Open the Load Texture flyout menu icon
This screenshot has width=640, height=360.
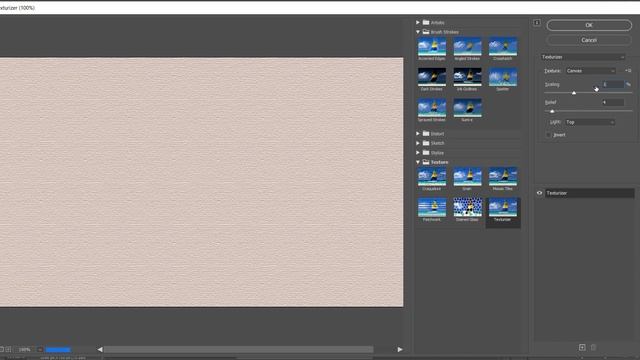pyautogui.click(x=628, y=71)
